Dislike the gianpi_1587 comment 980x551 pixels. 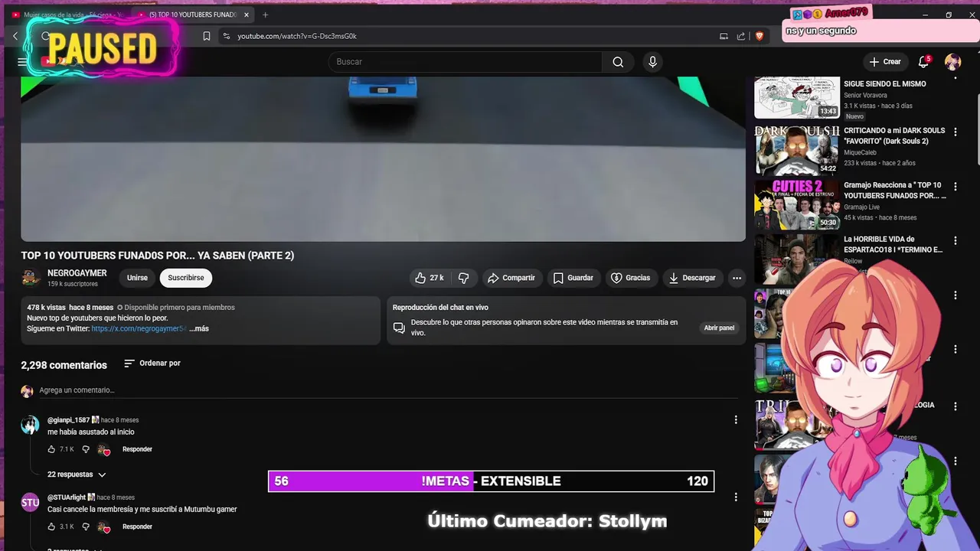tap(86, 449)
